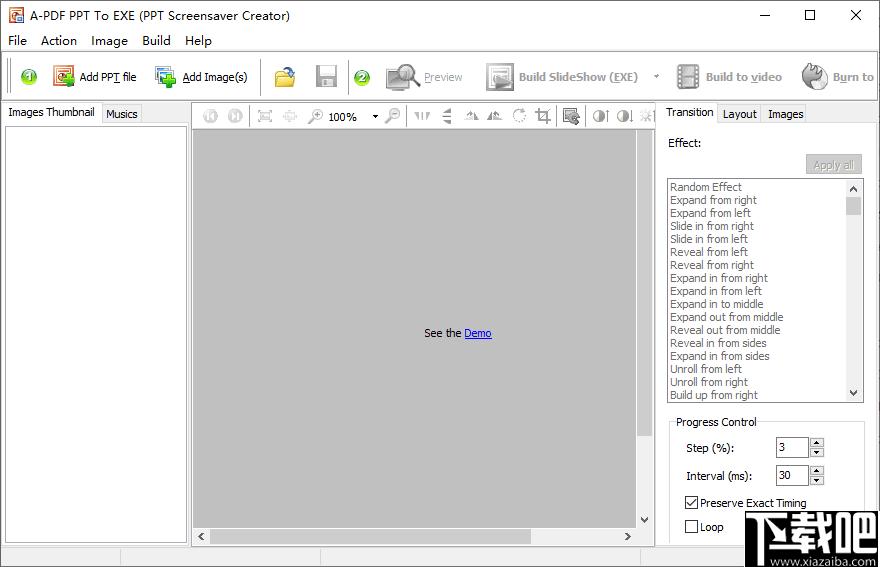Screen dimensions: 880x567
Task: Click the preview horizontal scrollbar left arrow
Action: [x=201, y=537]
